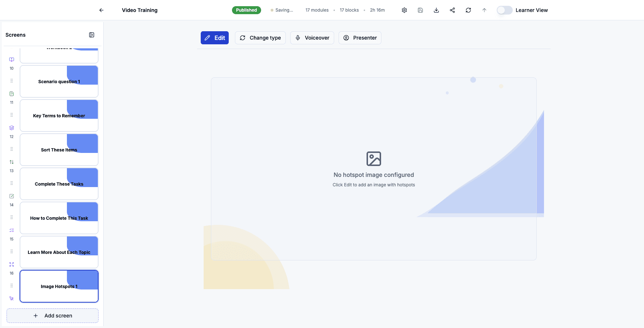
Task: Select the Scenario question 1 screen thumbnail
Action: pyautogui.click(x=59, y=81)
